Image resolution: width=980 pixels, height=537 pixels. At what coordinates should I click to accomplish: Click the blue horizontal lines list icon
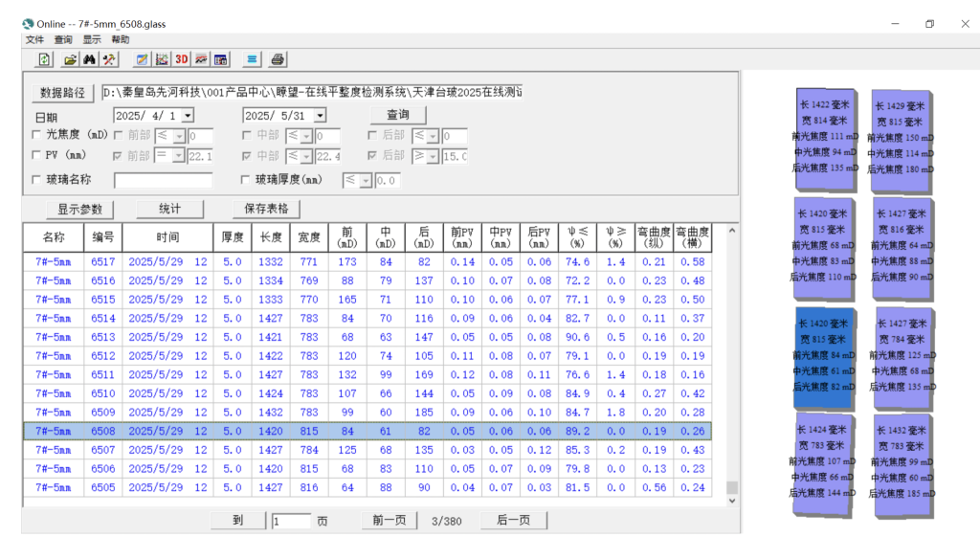[x=252, y=59]
